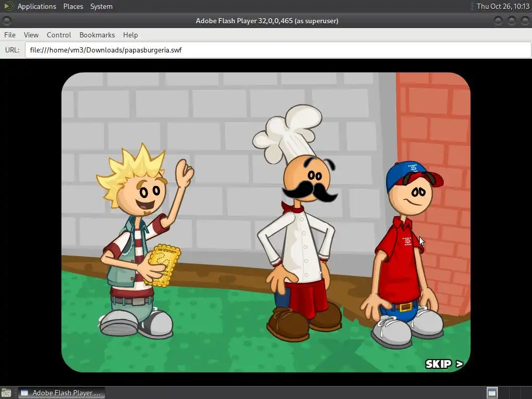
Task: Open the Control menu
Action: click(59, 35)
